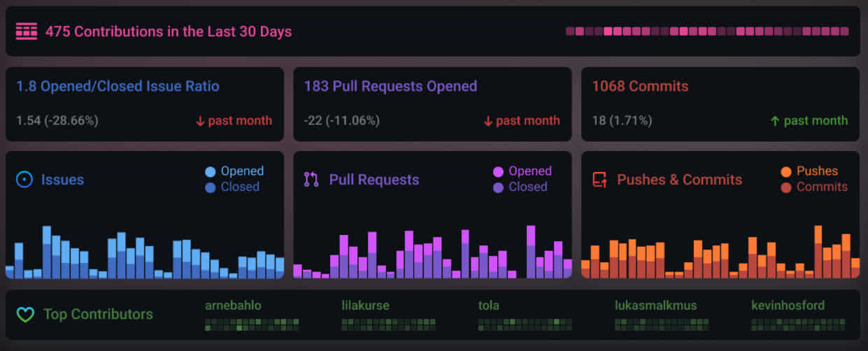Click 'Pushes' legend text
Image resolution: width=868 pixels, height=351 pixels.
coord(817,171)
